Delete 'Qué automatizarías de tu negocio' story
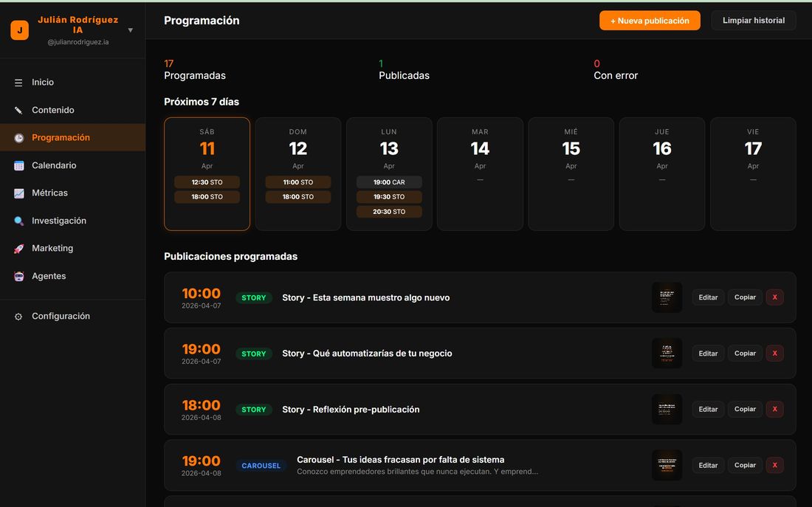 click(x=774, y=353)
